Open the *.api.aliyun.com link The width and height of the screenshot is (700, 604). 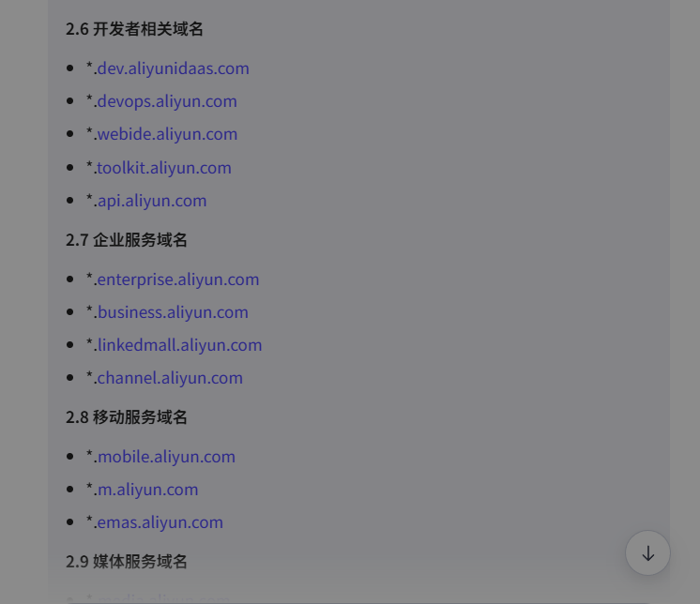[x=150, y=202]
